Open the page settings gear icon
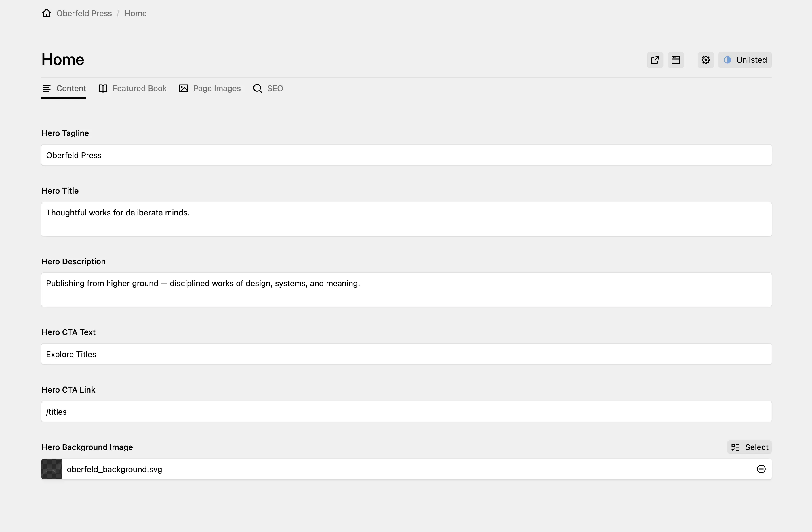Viewport: 812px width, 532px height. (x=705, y=59)
